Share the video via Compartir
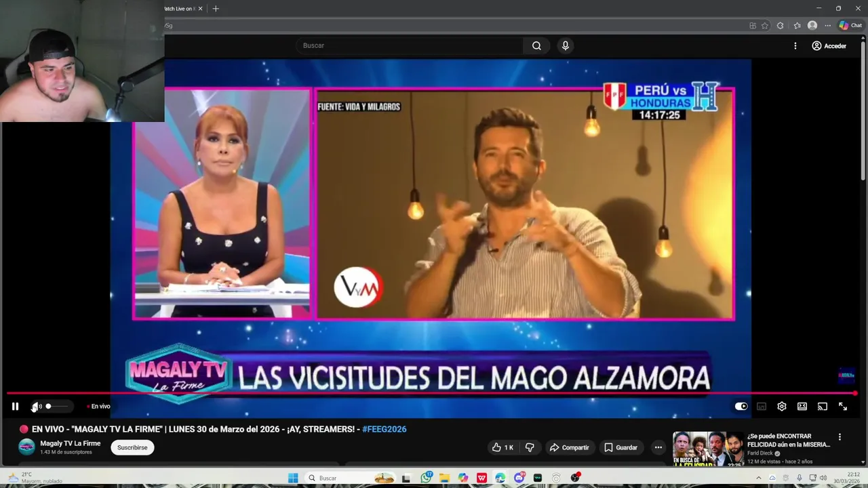868x488 pixels. coord(570,447)
